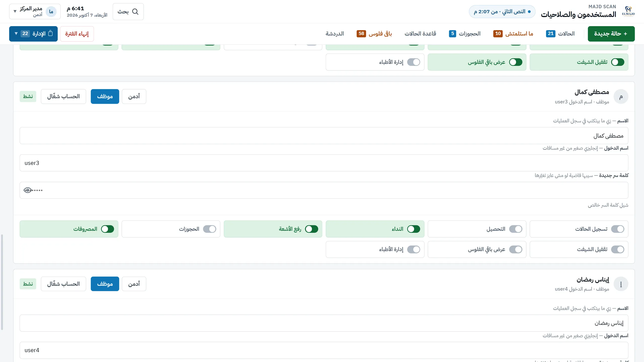Click the user avatar badge ما
The image size is (644, 362).
[x=51, y=12]
